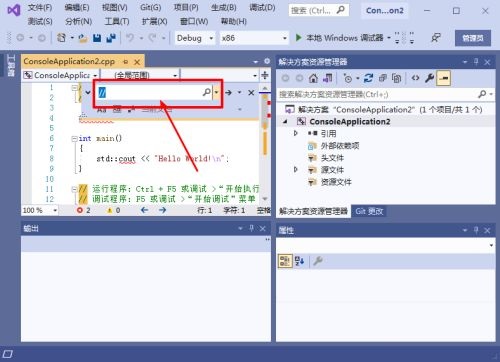Image resolution: width=500 pixels, height=362 pixels.
Task: Save the current file with floppy icon
Action: point(97,38)
